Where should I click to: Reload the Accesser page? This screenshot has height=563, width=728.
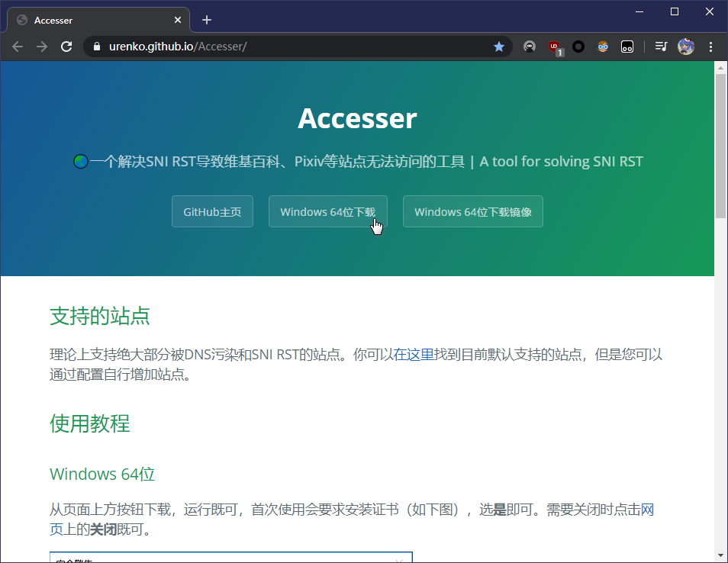66,47
